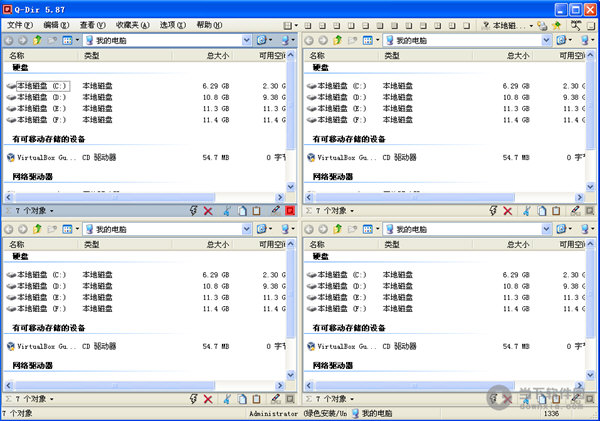Click the Up folder icon in the bottom-left pane

[37, 229]
